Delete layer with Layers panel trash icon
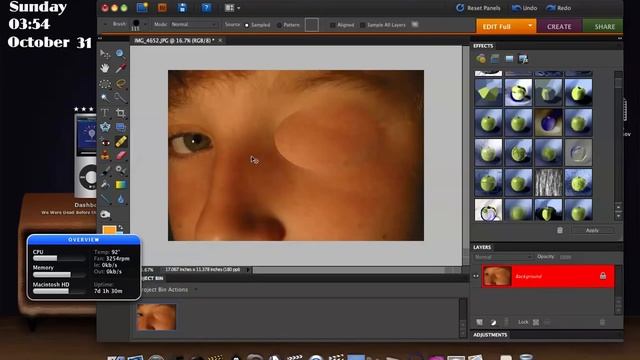The width and height of the screenshot is (640, 360). [602, 322]
